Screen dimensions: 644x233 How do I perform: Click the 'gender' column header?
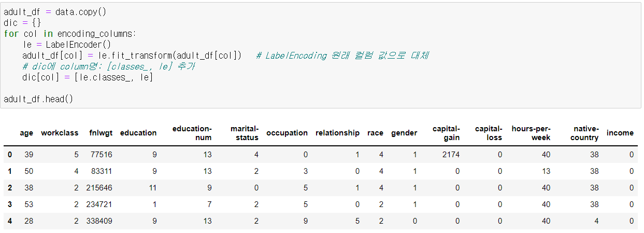tap(404, 133)
